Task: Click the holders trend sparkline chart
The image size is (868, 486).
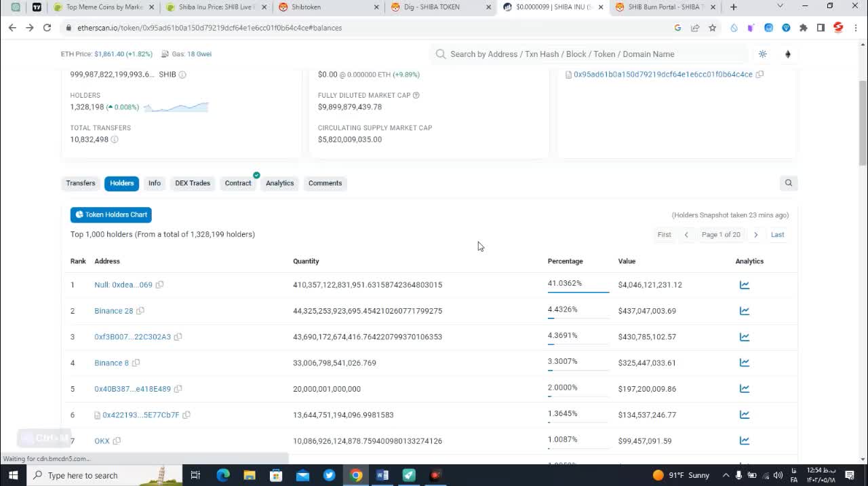Action: tap(176, 107)
